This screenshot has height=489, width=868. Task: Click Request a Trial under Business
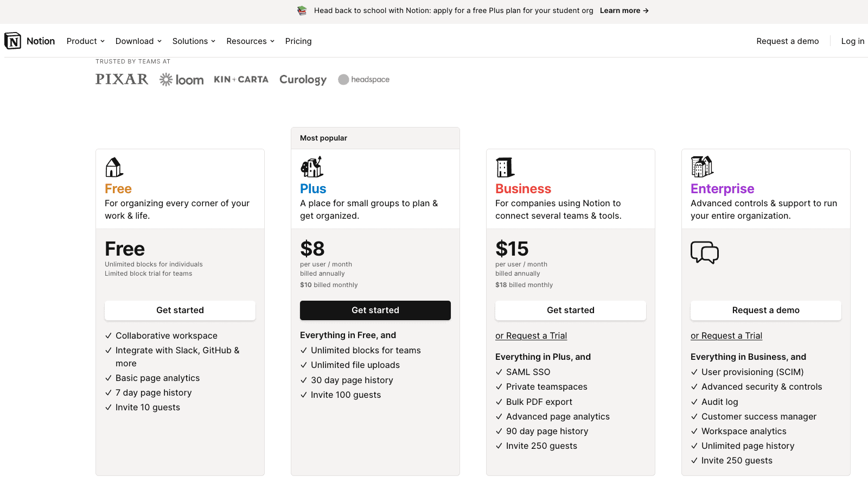pyautogui.click(x=531, y=335)
